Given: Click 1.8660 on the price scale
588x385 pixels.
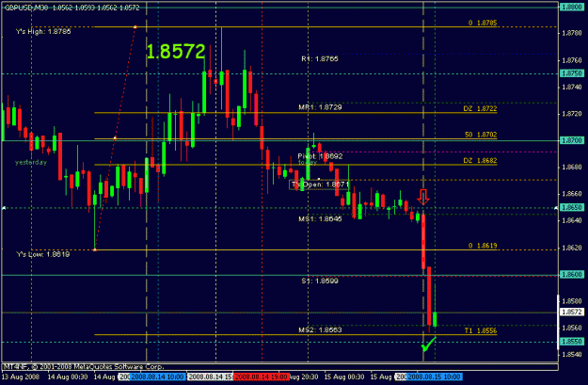Looking at the screenshot, I should pyautogui.click(x=572, y=194).
